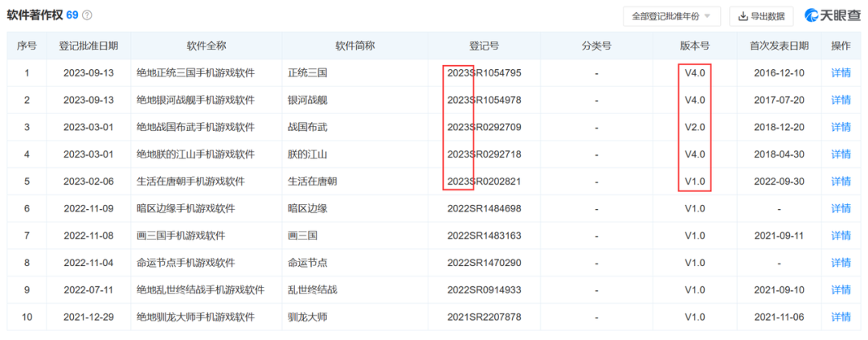Open 详情 for 绝地银河战舰手机游戏软件
This screenshot has width=868, height=340.
(841, 100)
